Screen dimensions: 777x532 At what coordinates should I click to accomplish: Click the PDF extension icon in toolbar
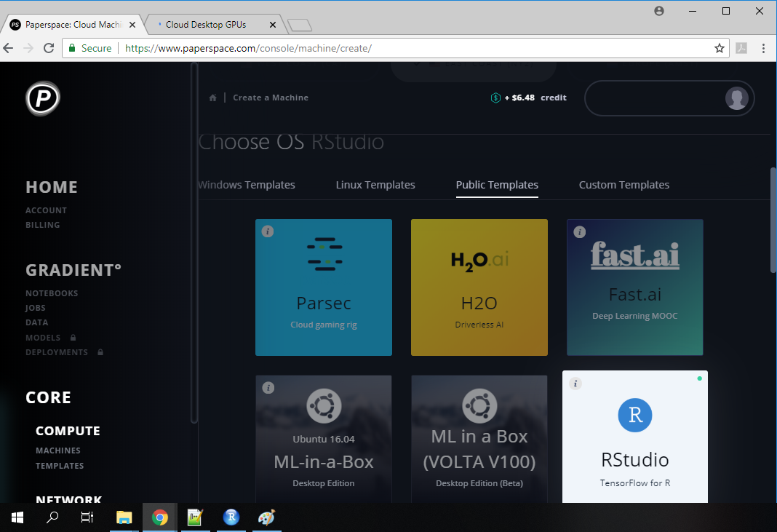(741, 48)
